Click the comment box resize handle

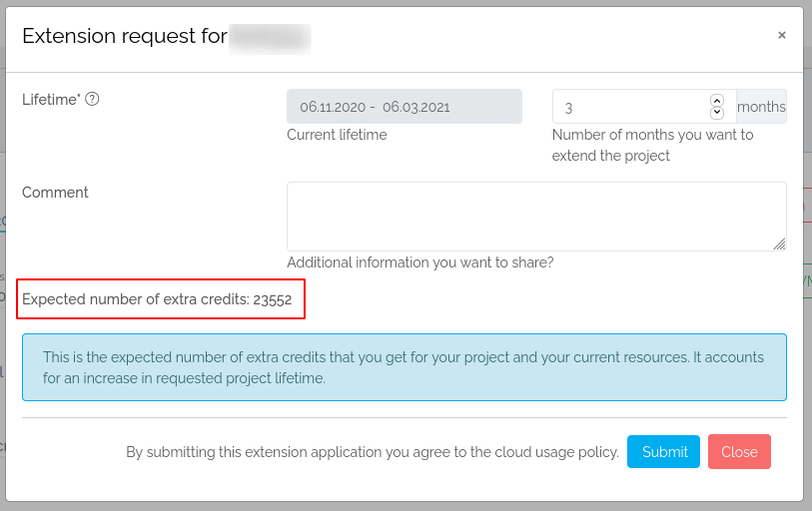point(779,244)
